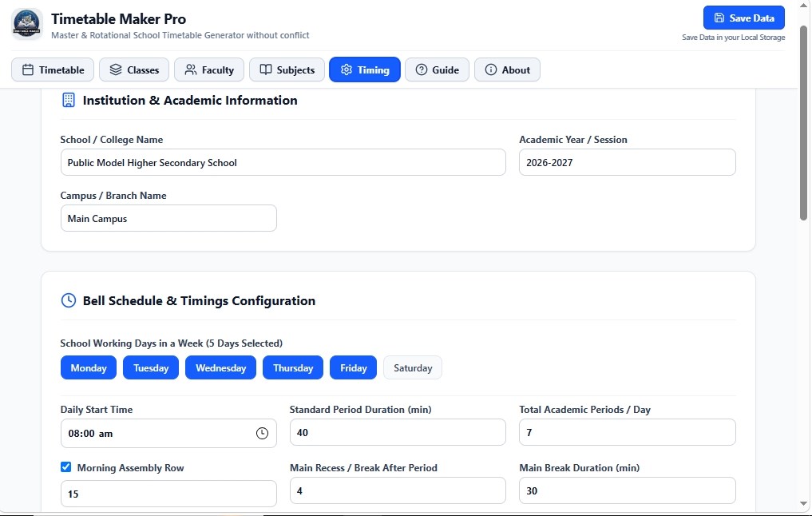
Task: Click the gear icon on Timing tab
Action: tap(347, 70)
